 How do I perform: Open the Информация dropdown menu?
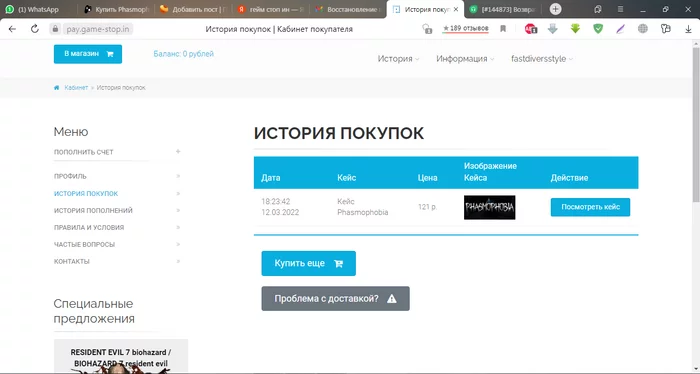tap(465, 59)
